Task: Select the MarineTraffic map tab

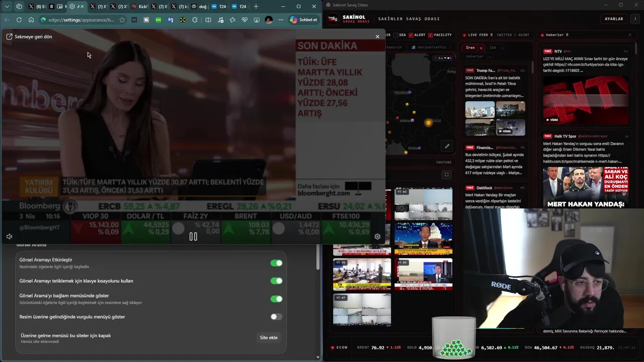Action: pyautogui.click(x=429, y=47)
